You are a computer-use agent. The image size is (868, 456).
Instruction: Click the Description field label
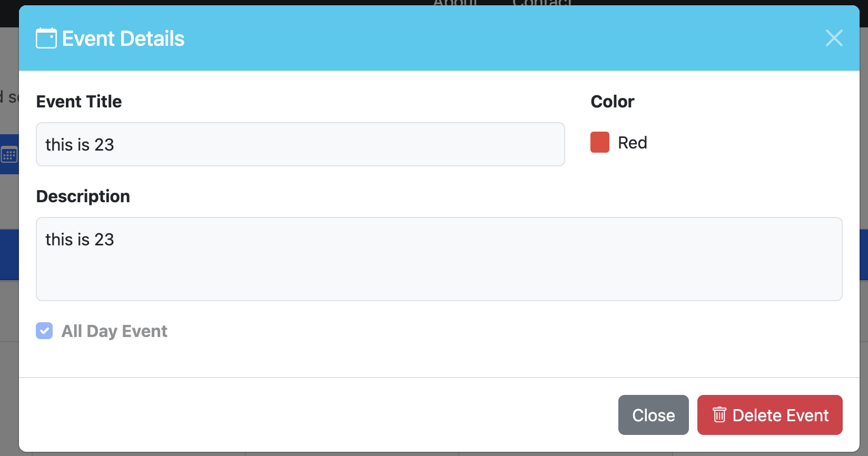pyautogui.click(x=83, y=196)
